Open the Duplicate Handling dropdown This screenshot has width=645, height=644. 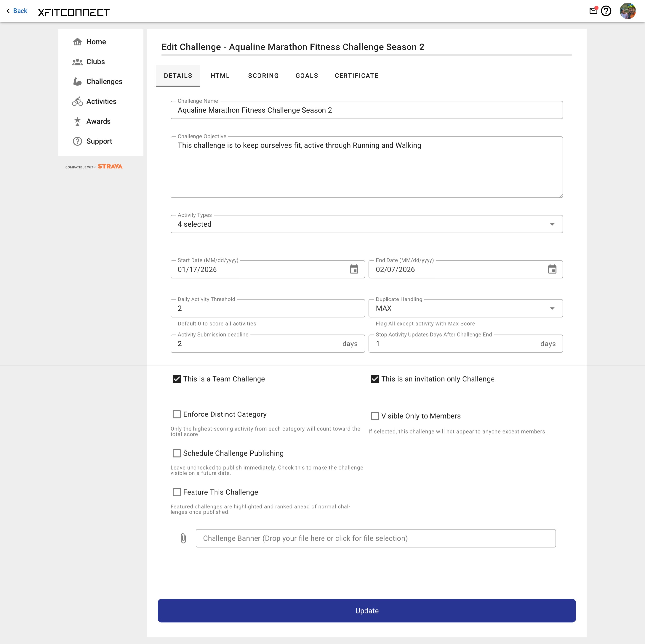click(x=552, y=308)
